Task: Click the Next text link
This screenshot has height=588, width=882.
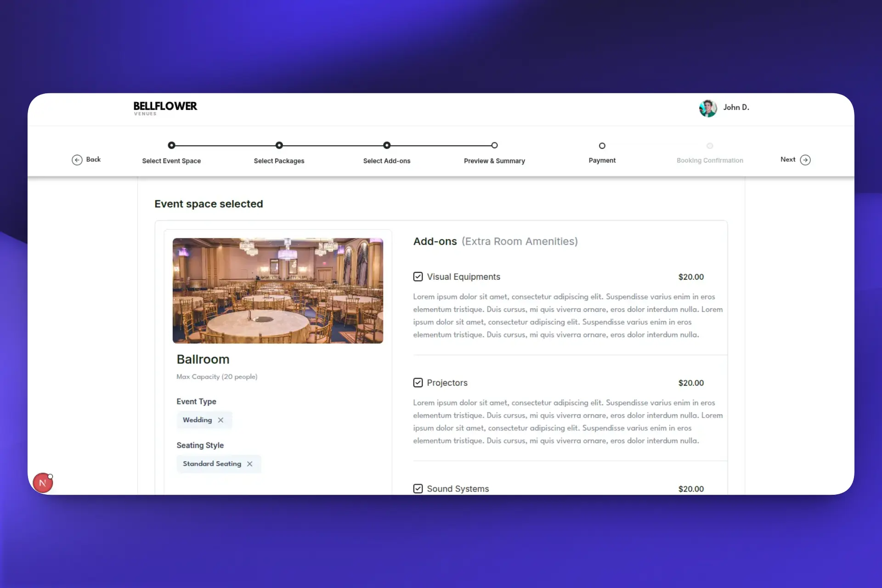Action: click(x=788, y=159)
